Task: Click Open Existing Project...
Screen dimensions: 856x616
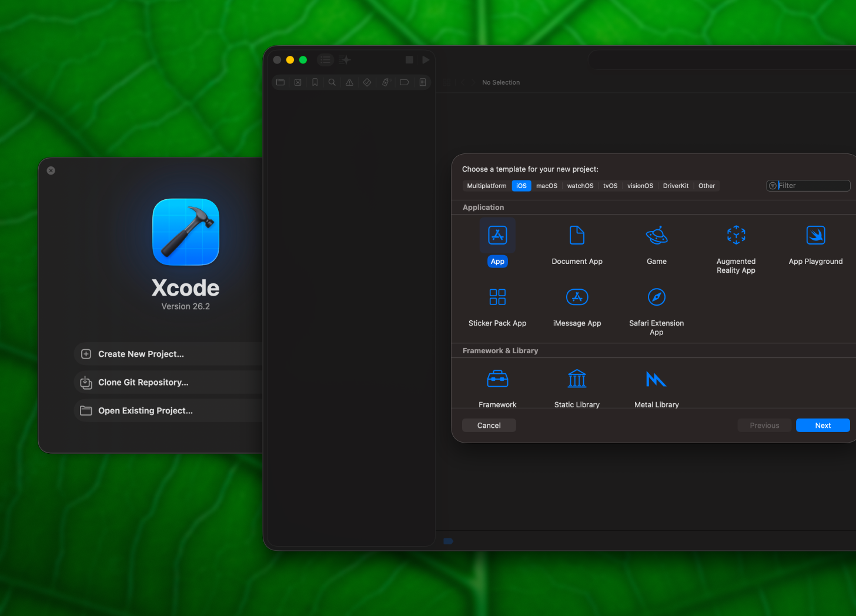Action: pyautogui.click(x=169, y=410)
